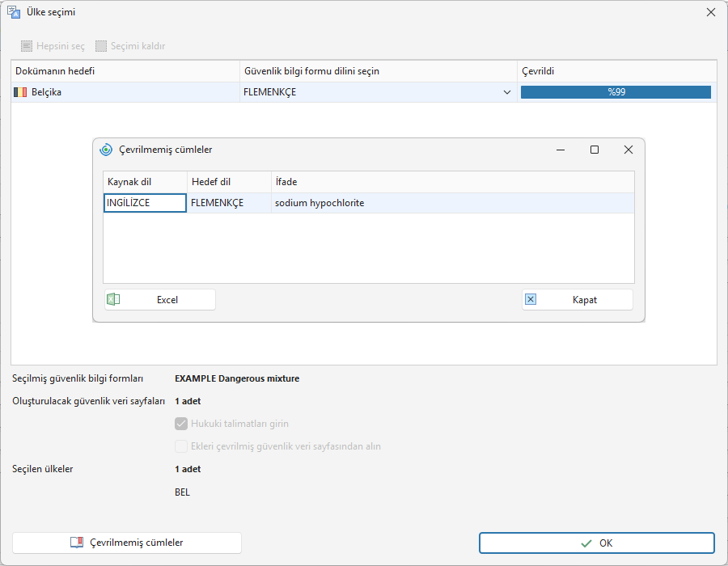Sort by the Dokümanın hedefi column header
This screenshot has height=566, width=728.
tap(125, 71)
